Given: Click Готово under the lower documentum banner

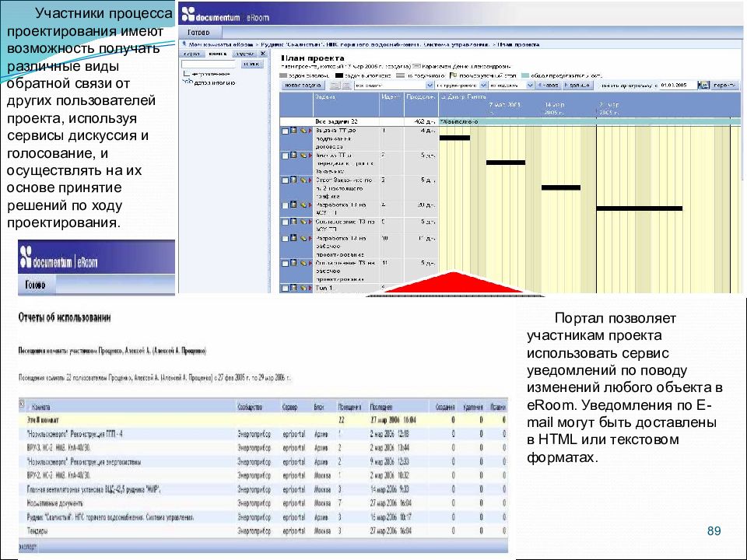Looking at the screenshot, I should (x=36, y=285).
